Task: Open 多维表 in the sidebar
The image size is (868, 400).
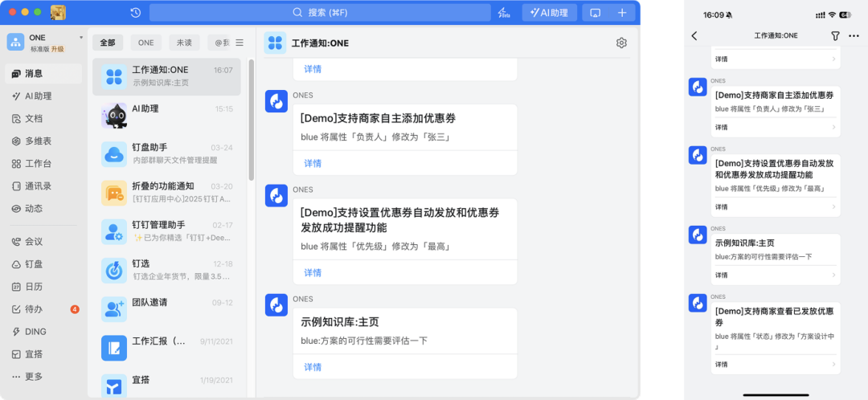Action: [43, 141]
